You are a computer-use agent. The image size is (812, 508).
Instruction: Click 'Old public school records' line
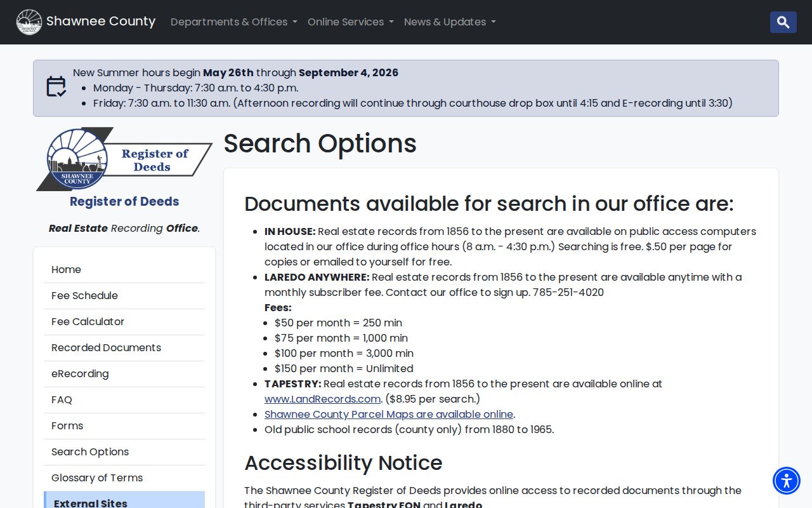pyautogui.click(x=409, y=429)
